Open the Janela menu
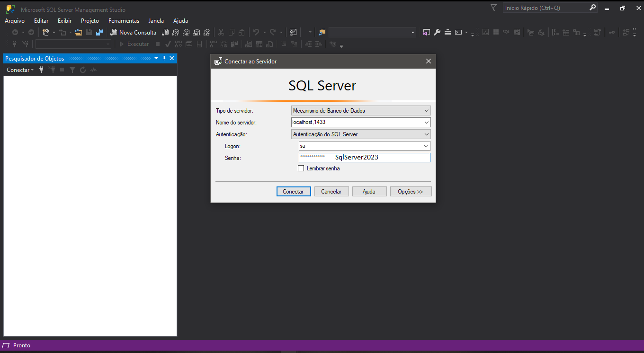The height and width of the screenshot is (353, 644). tap(156, 21)
